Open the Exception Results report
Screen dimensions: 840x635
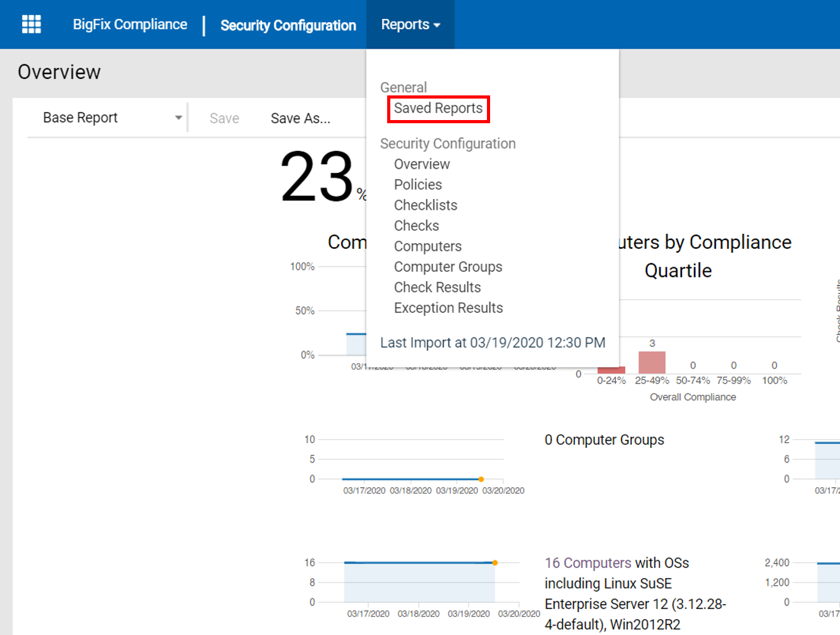point(448,308)
